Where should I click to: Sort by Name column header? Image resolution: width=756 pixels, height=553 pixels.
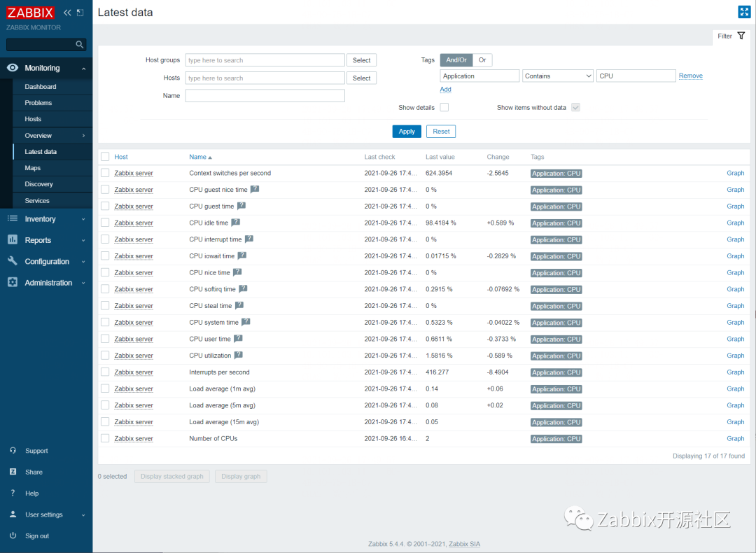coord(200,157)
